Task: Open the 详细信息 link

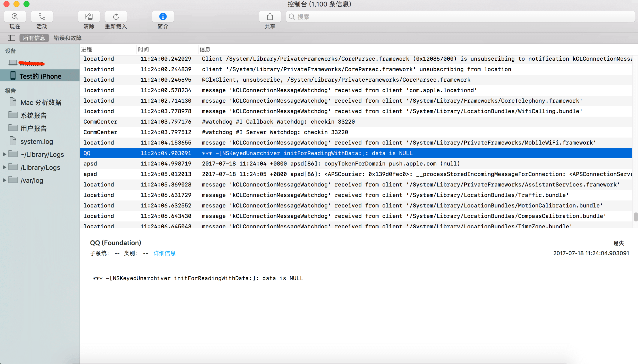Action: point(164,253)
